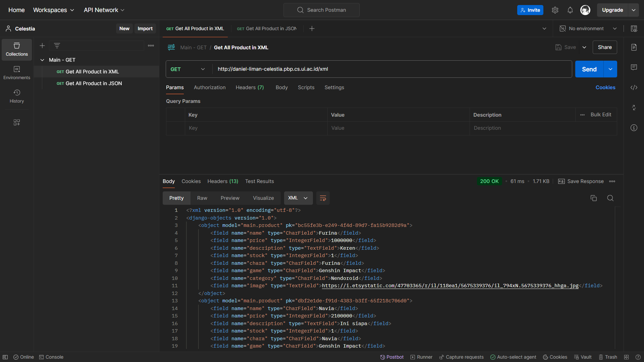Click the Send button

[x=589, y=69]
